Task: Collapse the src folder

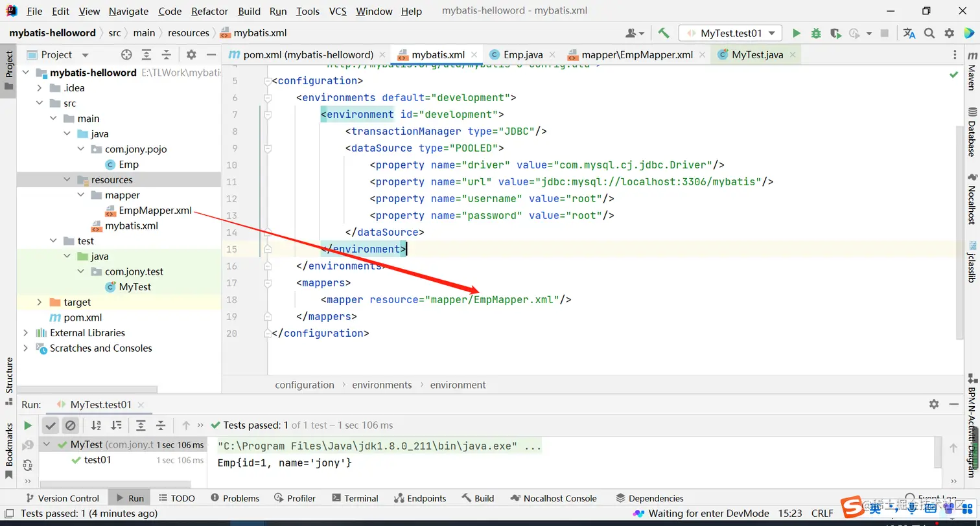Action: (40, 104)
